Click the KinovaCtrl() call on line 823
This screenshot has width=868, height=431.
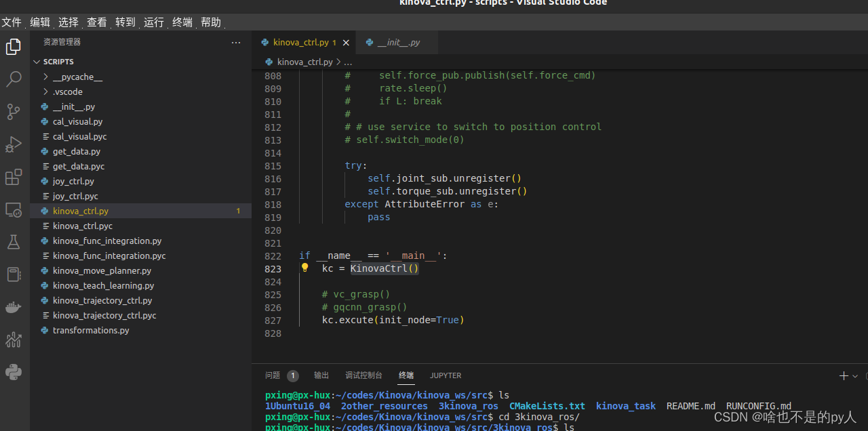384,268
